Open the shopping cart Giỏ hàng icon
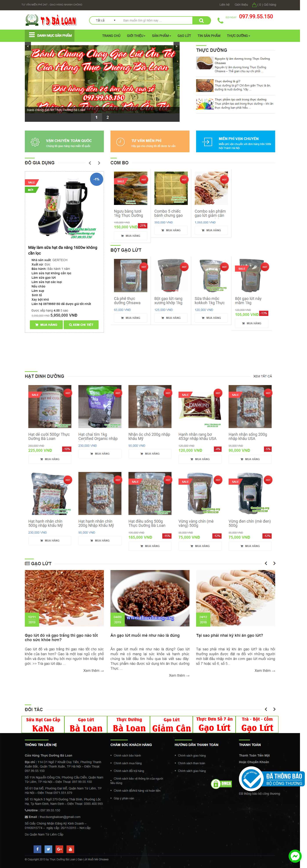Screen dimensions: 307x868 click(254, 5)
